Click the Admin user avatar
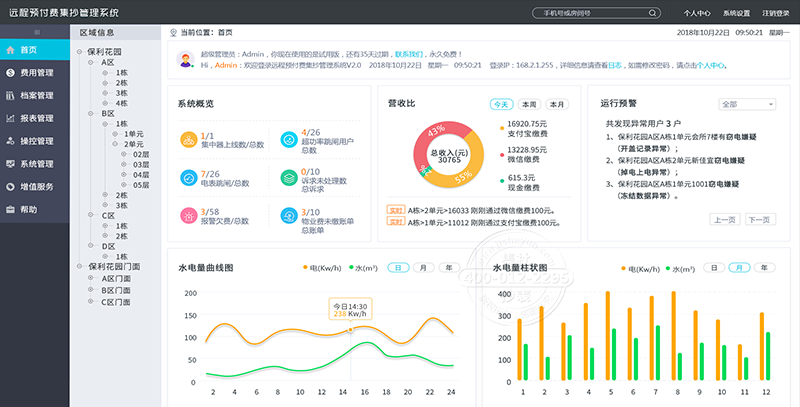The image size is (800, 407). (185, 61)
